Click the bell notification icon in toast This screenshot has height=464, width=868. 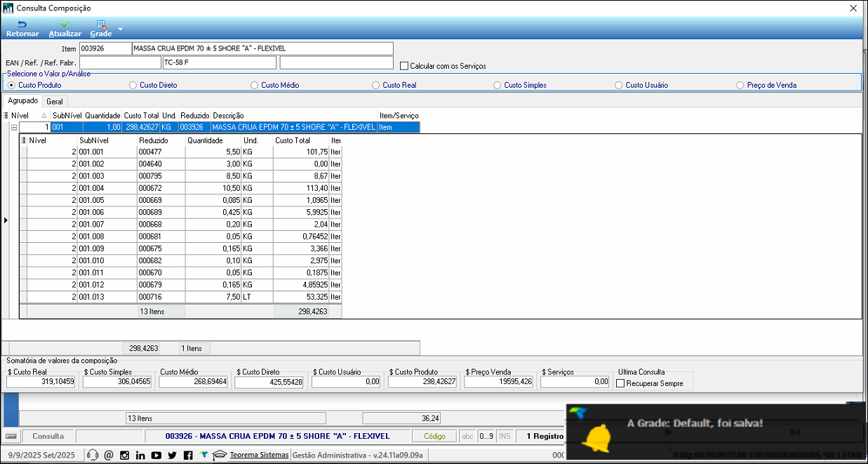click(597, 439)
